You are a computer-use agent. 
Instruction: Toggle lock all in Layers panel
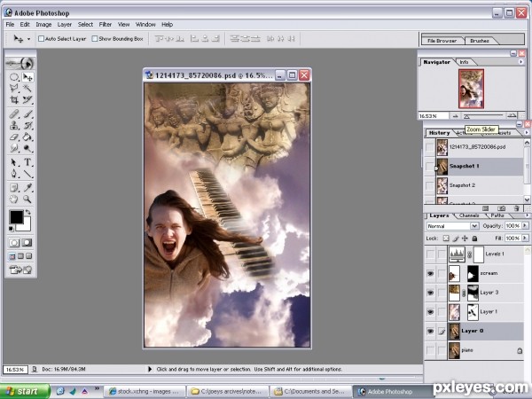click(474, 239)
